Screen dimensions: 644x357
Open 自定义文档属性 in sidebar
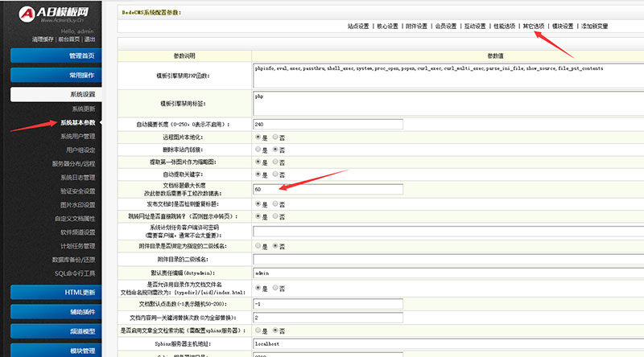pos(75,219)
